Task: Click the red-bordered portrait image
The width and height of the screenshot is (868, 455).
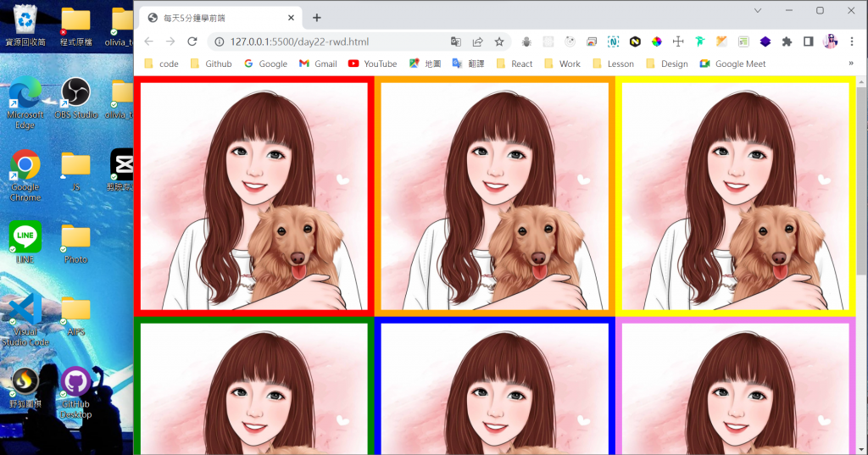Action: click(254, 197)
